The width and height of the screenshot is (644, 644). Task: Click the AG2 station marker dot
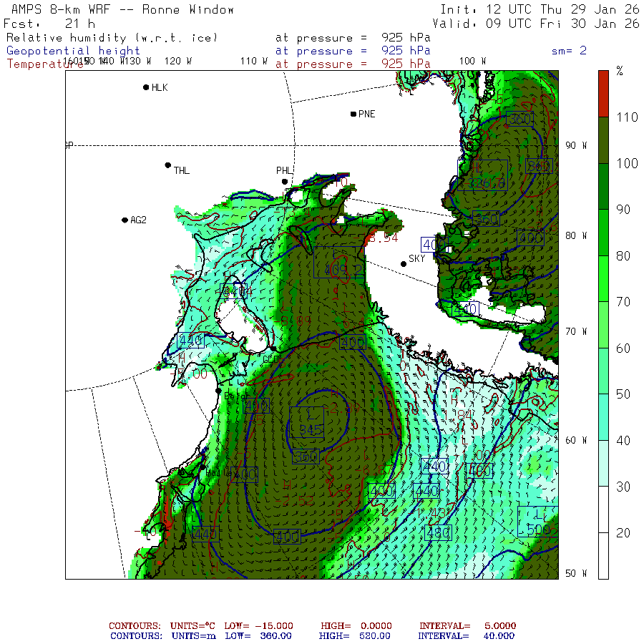pyautogui.click(x=125, y=220)
